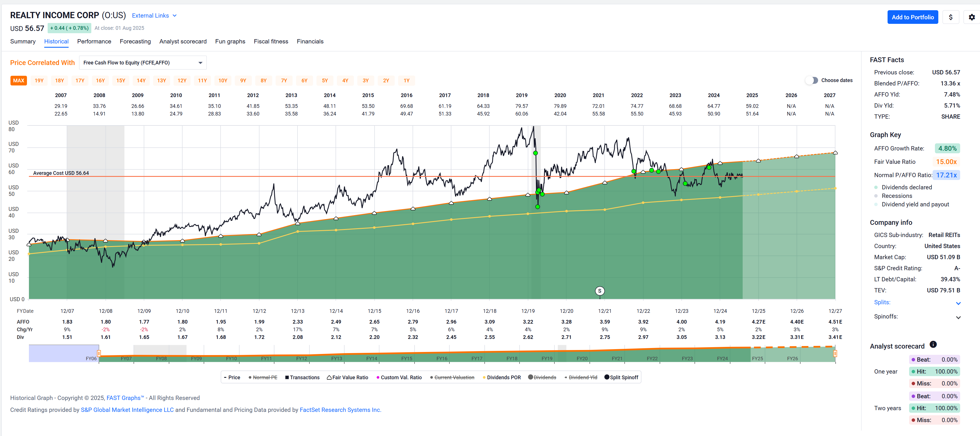Select the 3Y time range
Screen dimensions: 980x436
click(366, 81)
